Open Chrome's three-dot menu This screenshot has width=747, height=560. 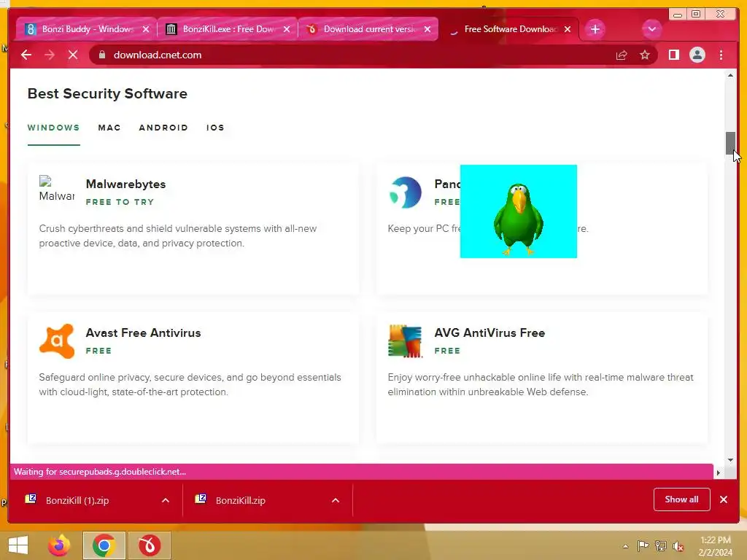721,55
